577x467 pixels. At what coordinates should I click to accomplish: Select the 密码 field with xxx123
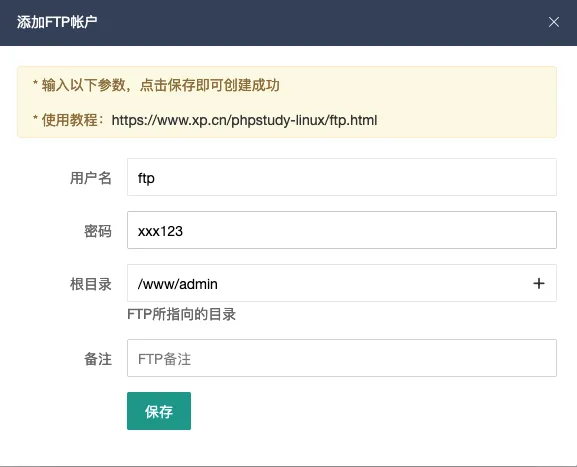click(342, 230)
